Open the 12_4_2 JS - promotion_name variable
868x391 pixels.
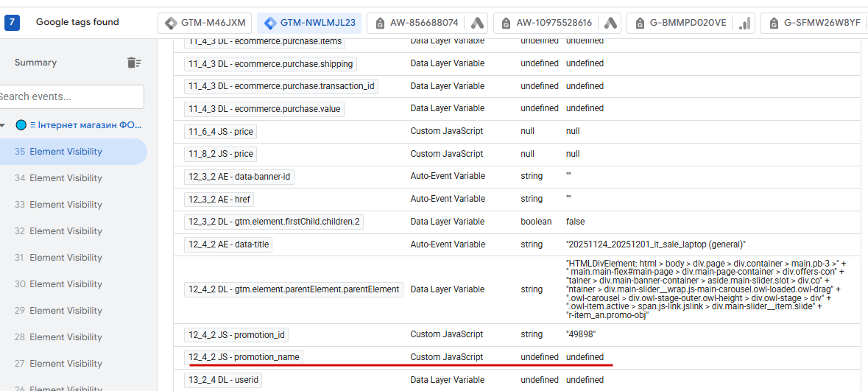(245, 357)
